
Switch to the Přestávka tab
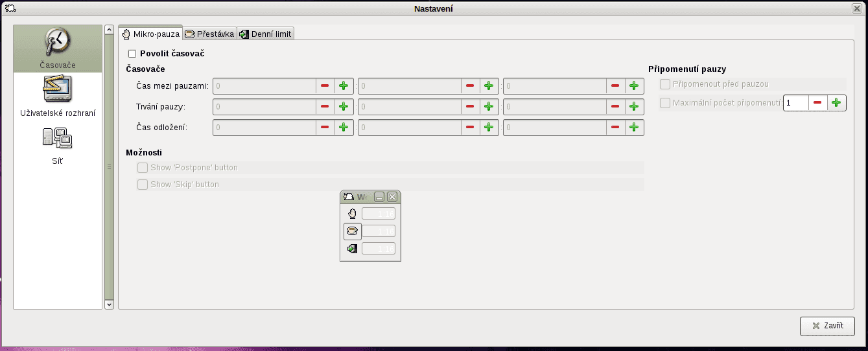[x=209, y=34]
